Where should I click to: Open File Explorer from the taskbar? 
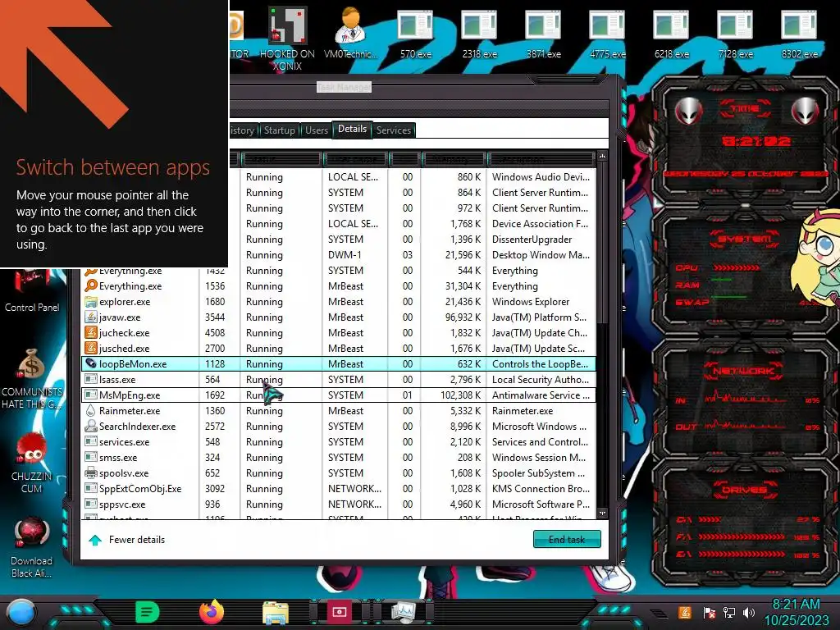[276, 612]
